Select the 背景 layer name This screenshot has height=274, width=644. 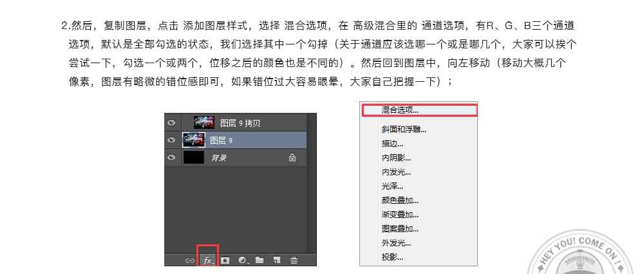click(219, 158)
